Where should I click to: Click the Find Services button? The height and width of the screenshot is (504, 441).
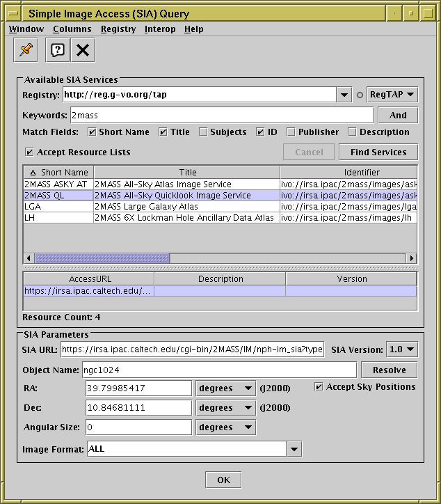pyautogui.click(x=378, y=152)
